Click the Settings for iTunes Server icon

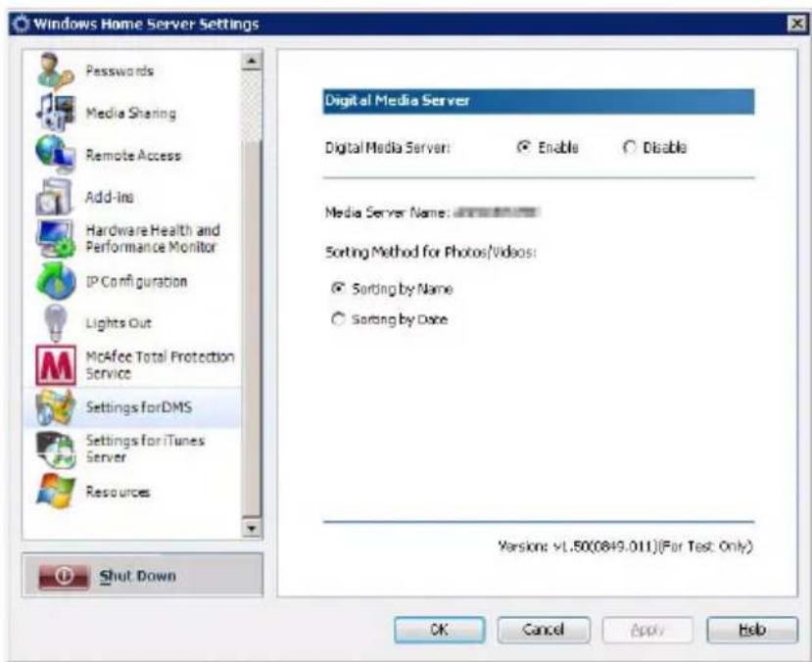[x=56, y=449]
